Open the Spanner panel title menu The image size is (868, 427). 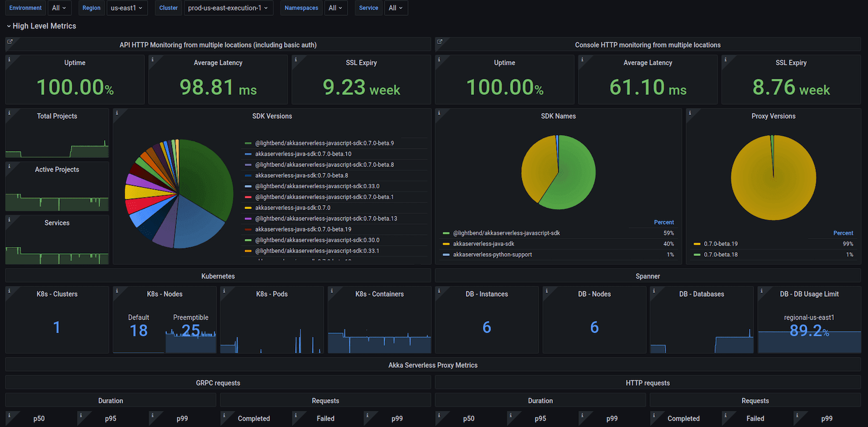point(648,276)
